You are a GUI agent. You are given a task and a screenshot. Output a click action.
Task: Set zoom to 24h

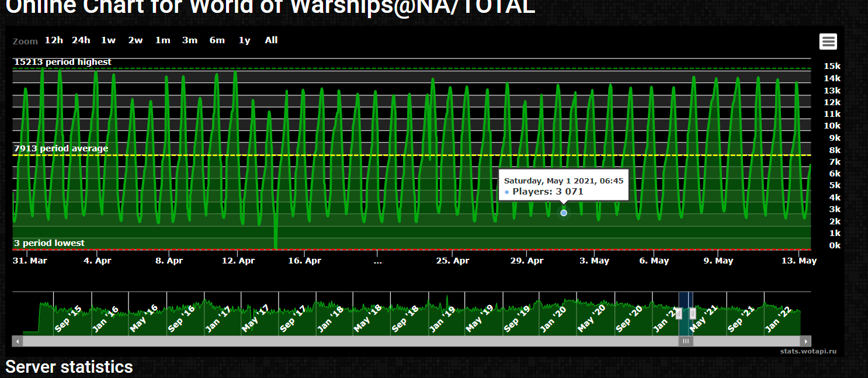81,40
